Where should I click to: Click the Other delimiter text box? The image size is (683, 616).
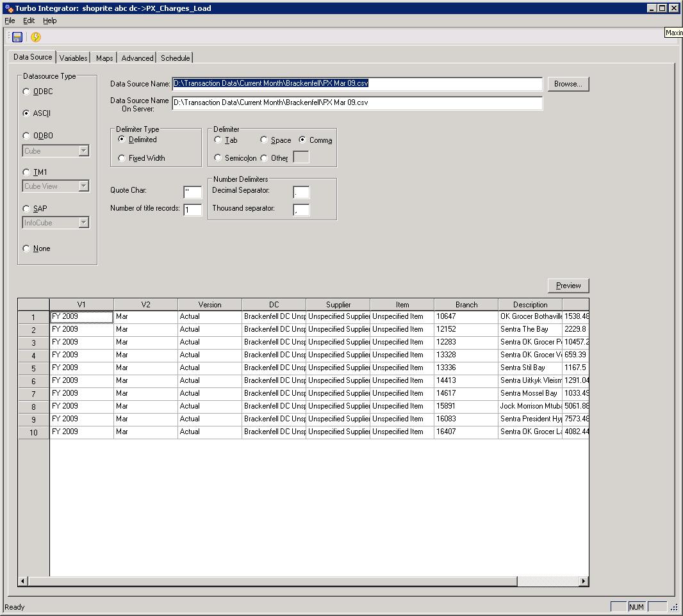[301, 157]
